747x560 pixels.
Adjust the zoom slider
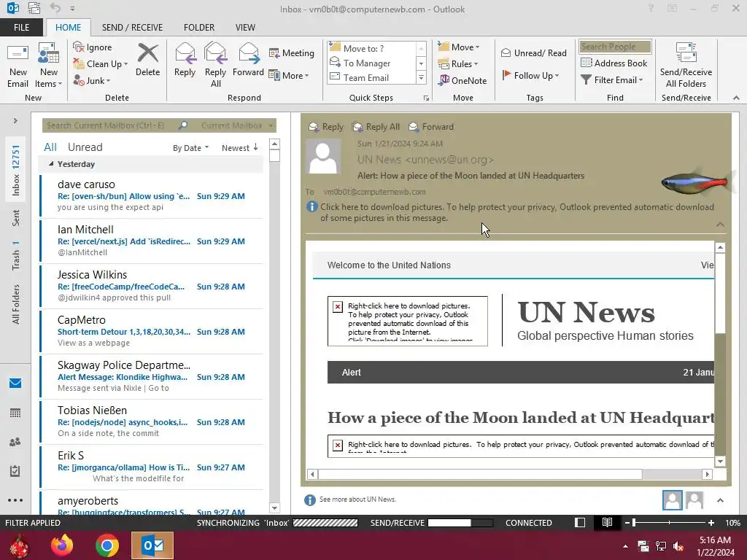pos(634,523)
